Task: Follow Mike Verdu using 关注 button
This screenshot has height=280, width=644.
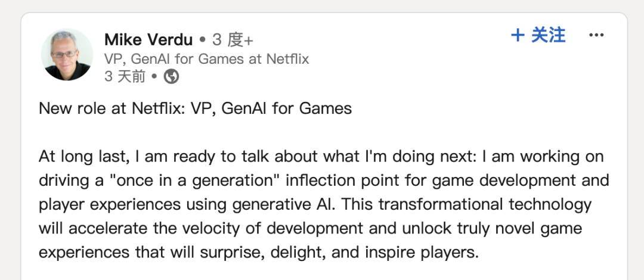Action: click(538, 35)
